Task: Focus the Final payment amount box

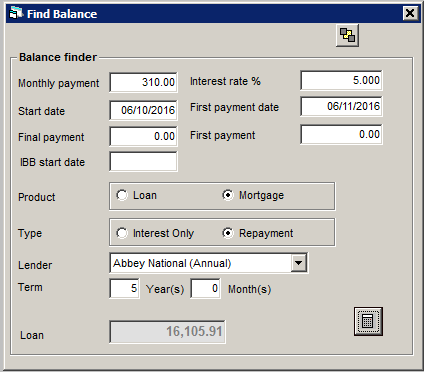Action: tap(143, 136)
